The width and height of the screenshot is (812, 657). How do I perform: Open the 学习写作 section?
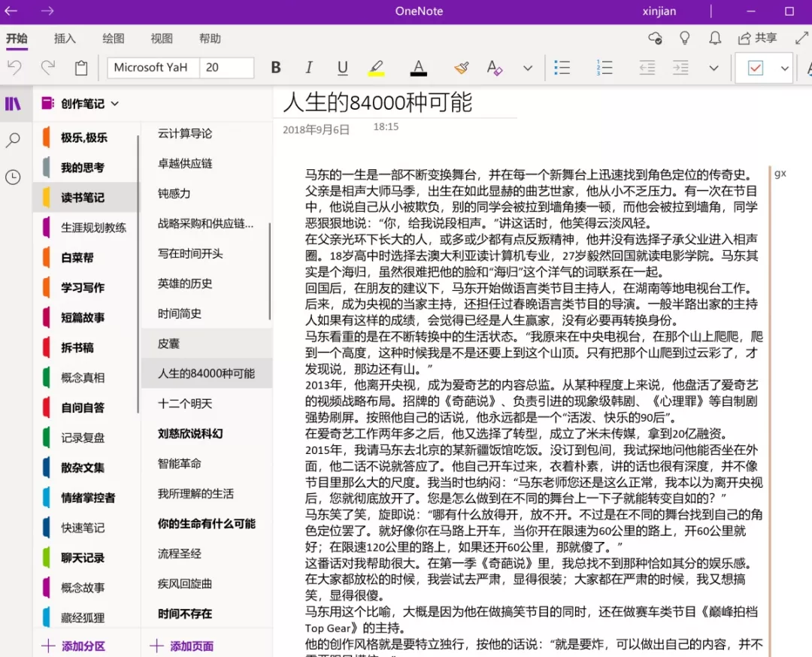tap(86, 287)
